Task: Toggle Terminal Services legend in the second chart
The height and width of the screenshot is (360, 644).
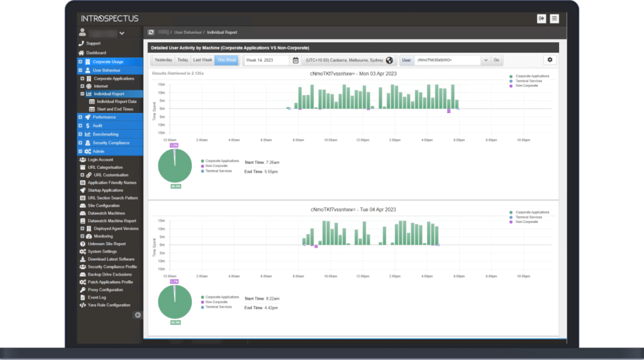Action: [529, 217]
